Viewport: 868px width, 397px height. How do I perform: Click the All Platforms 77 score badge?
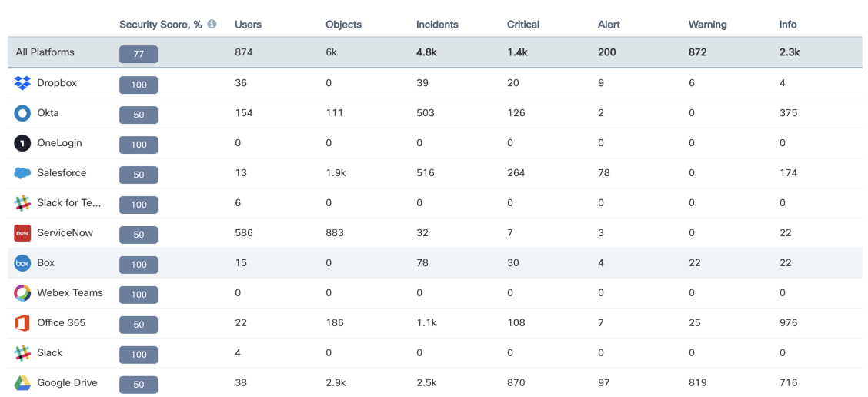click(139, 55)
